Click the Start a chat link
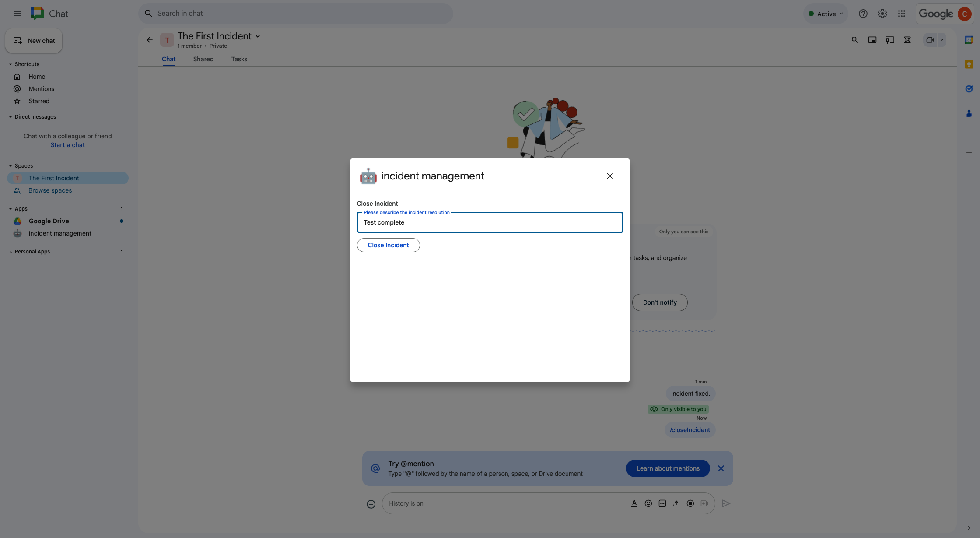The image size is (980, 538). pos(67,144)
